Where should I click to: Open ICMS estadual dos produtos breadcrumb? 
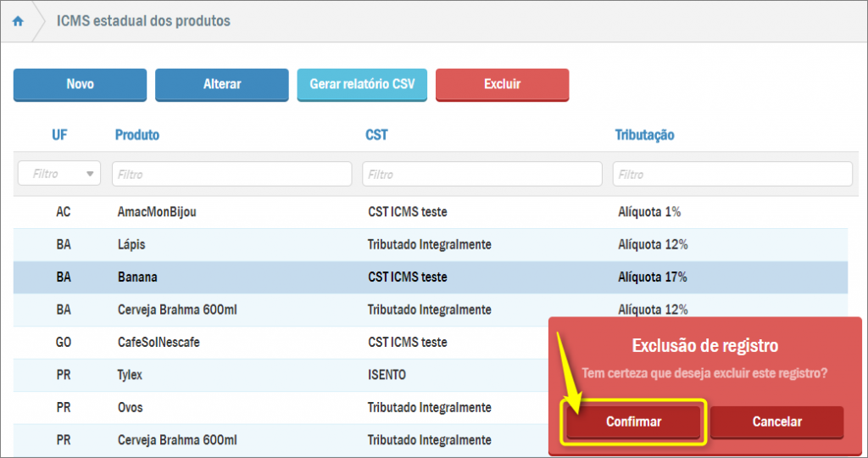[142, 21]
